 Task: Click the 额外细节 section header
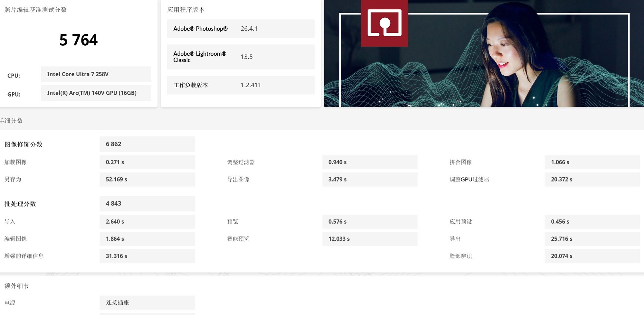click(x=17, y=286)
